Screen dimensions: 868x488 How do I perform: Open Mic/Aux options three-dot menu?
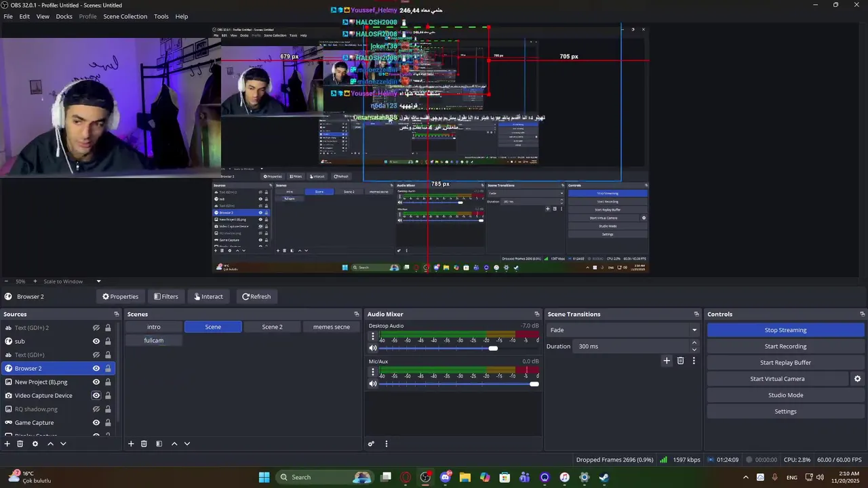[372, 372]
